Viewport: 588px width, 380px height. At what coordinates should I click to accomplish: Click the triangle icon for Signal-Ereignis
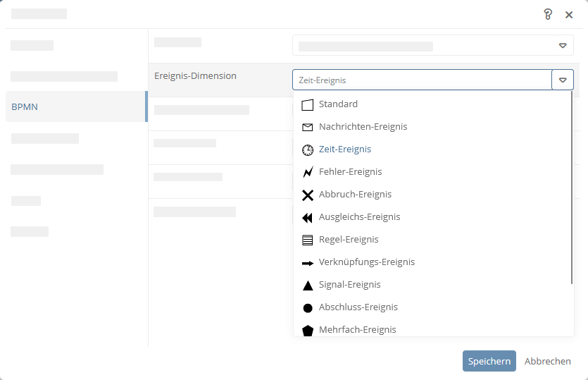(x=308, y=286)
